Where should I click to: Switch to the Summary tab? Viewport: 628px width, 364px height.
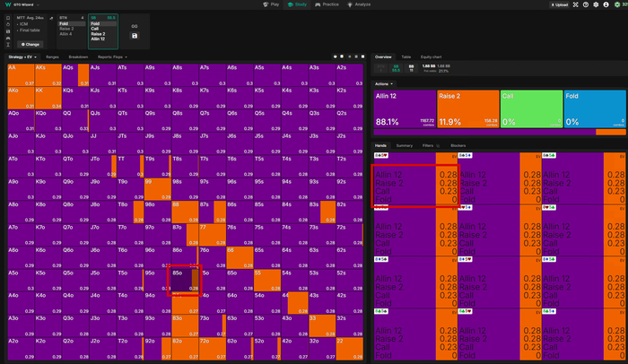(404, 145)
